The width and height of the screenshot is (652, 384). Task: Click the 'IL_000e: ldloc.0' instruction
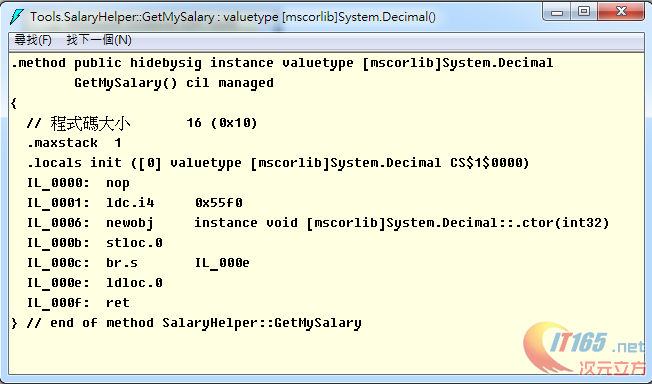click(95, 282)
